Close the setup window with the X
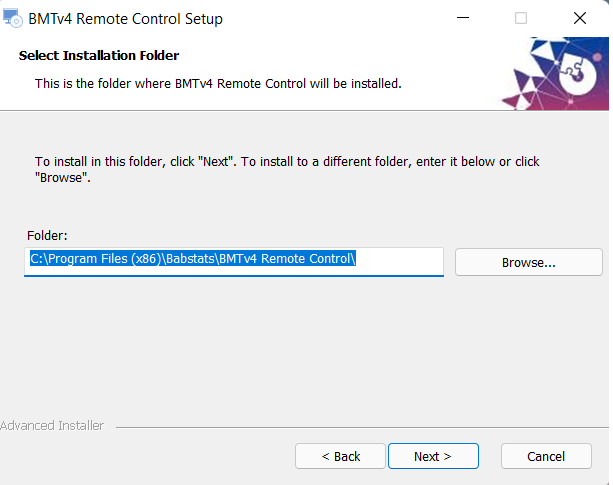 click(x=580, y=18)
